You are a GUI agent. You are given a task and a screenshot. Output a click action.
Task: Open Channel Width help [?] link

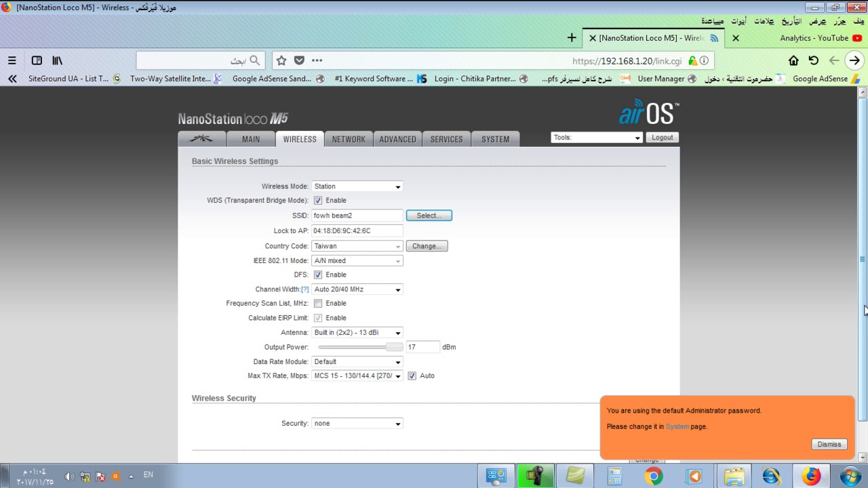(304, 289)
